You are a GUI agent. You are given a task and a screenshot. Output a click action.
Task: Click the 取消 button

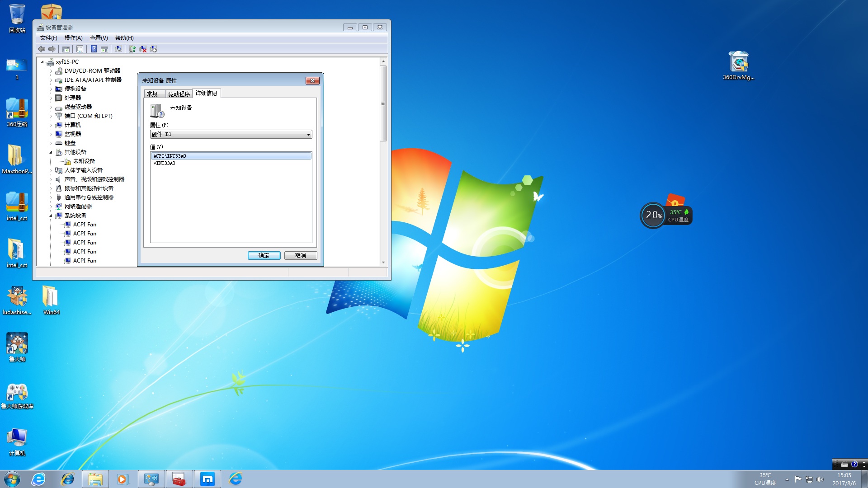tap(300, 256)
